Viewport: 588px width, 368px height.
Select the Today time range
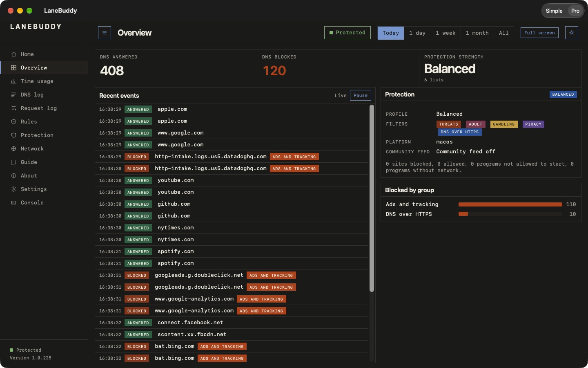(391, 33)
